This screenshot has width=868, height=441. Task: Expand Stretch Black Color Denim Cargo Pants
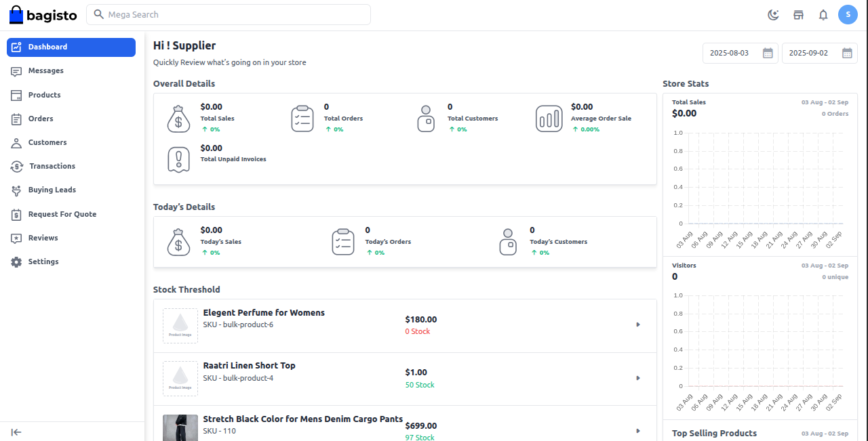(x=637, y=431)
